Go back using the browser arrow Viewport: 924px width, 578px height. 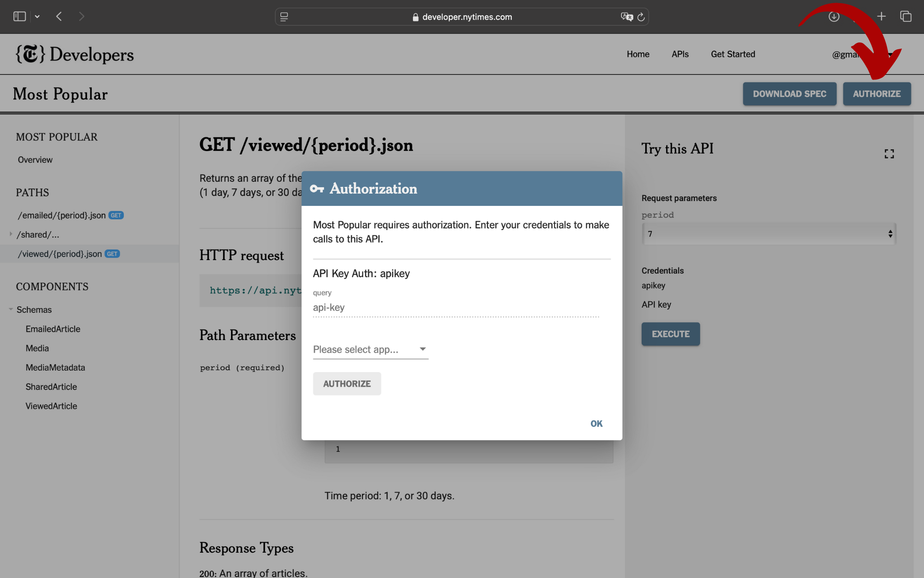[59, 17]
